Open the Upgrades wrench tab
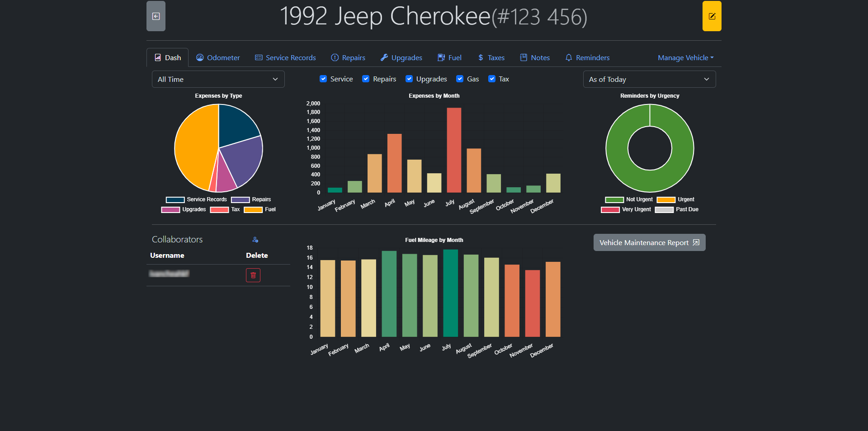The width and height of the screenshot is (868, 431). (401, 58)
